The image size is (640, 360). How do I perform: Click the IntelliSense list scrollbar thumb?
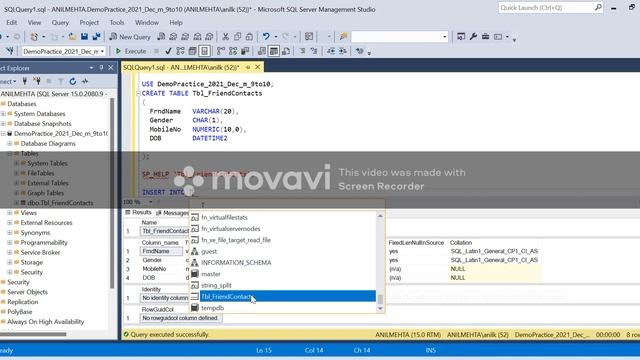point(380,299)
